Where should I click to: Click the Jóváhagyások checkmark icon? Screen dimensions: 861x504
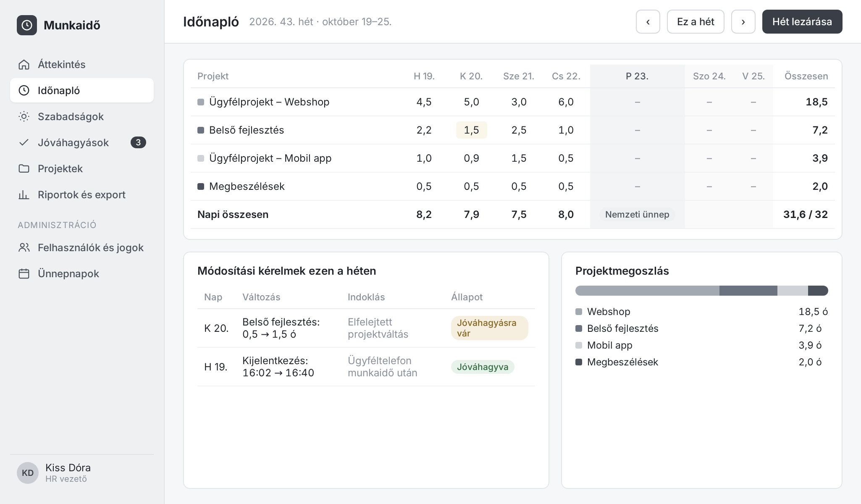pyautogui.click(x=24, y=142)
